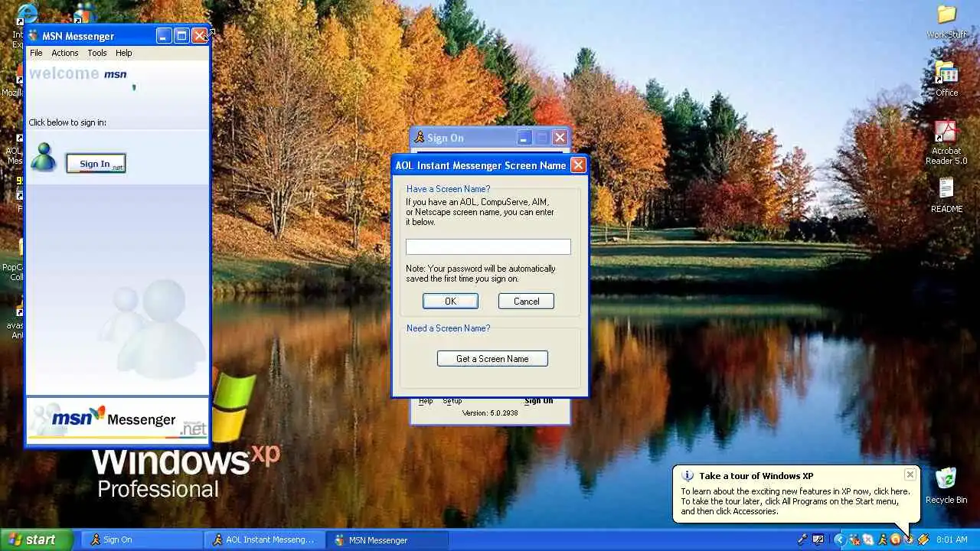The height and width of the screenshot is (551, 980).
Task: Click the AIM running man tray icon
Action: click(883, 540)
